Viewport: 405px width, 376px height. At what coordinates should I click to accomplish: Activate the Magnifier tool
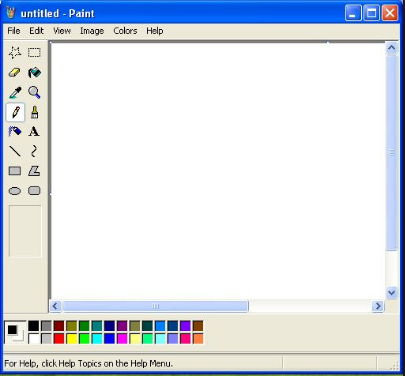click(34, 92)
